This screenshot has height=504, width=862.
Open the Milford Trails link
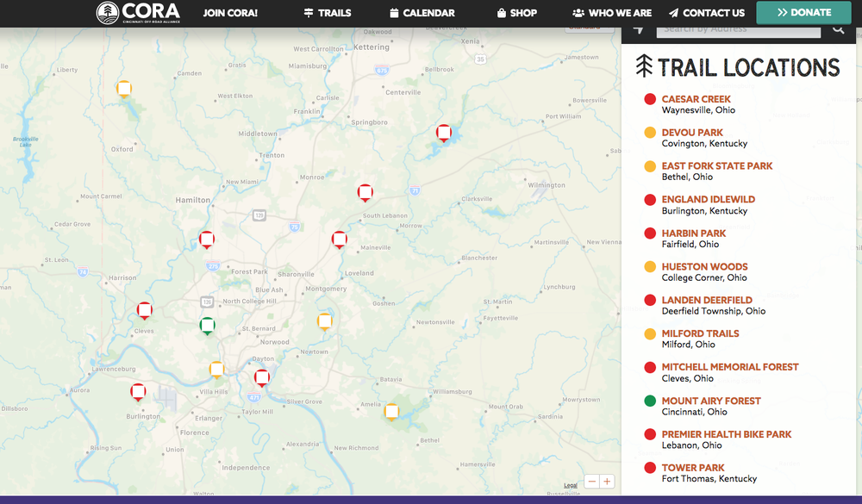(700, 333)
